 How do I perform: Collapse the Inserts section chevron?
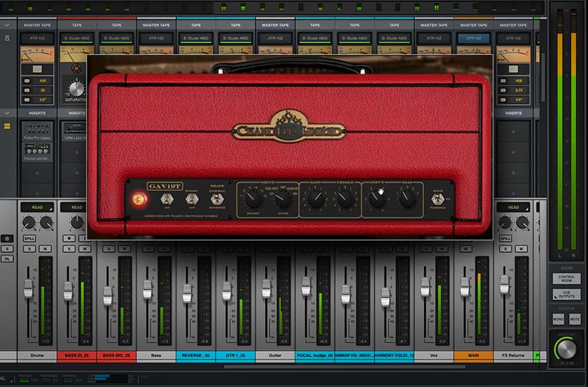tap(8, 113)
